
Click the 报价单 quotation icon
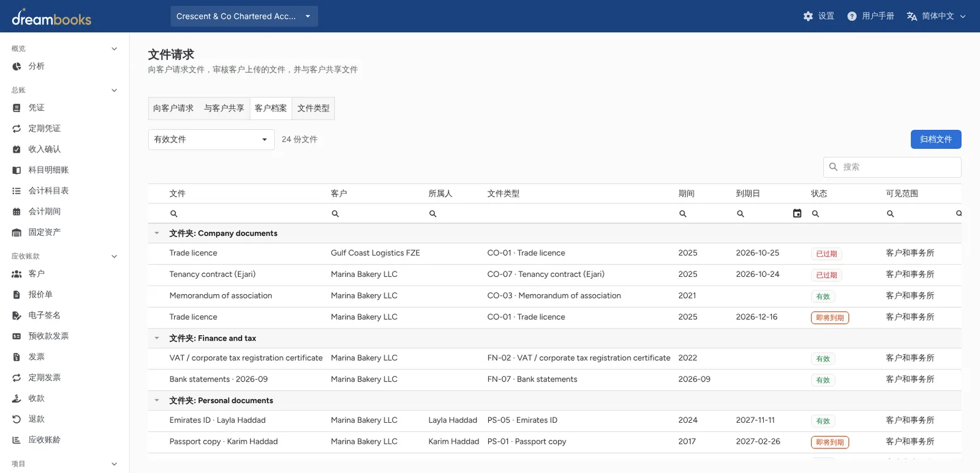[17, 295]
